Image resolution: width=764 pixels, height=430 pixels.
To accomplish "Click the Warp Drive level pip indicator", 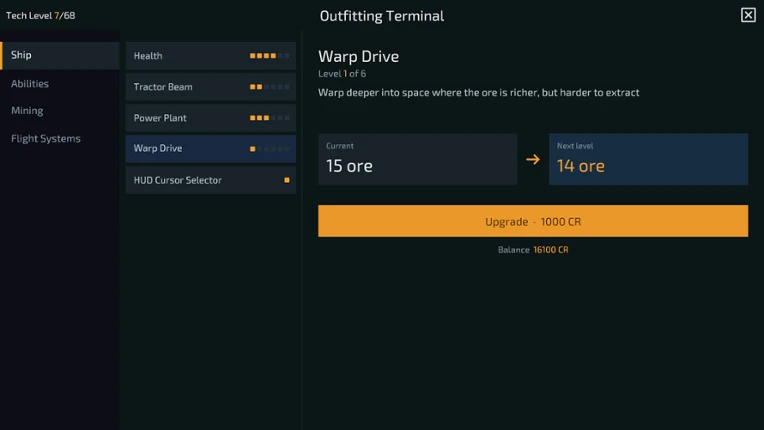I will point(269,149).
